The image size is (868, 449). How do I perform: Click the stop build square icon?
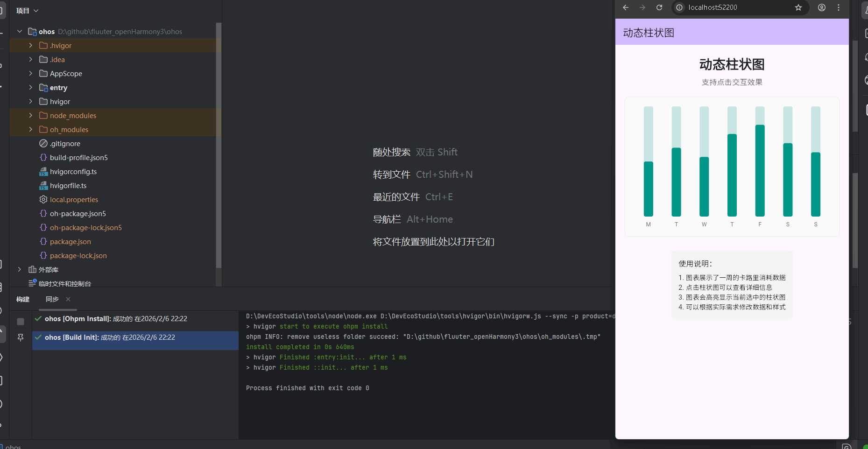point(21,322)
